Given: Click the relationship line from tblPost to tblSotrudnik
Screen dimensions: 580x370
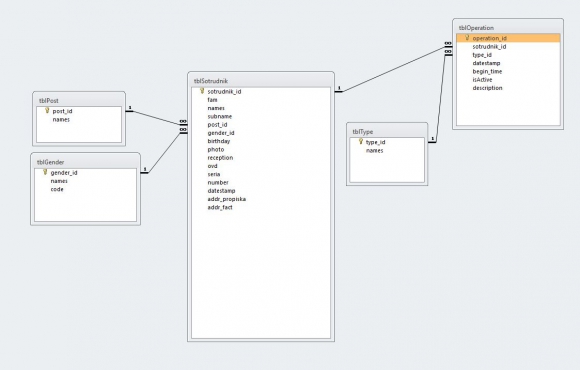Looking at the screenshot, I should coord(155,118).
